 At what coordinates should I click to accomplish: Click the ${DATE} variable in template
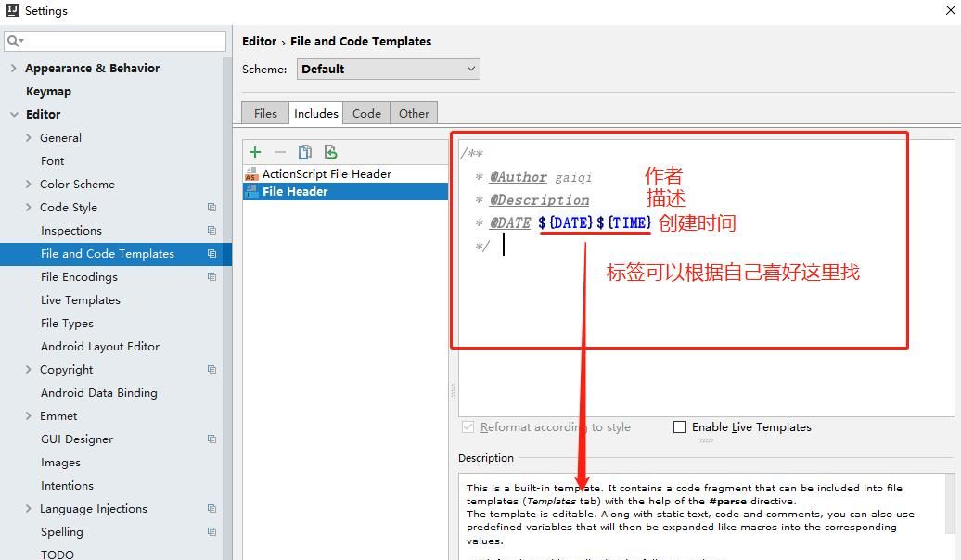tap(566, 223)
